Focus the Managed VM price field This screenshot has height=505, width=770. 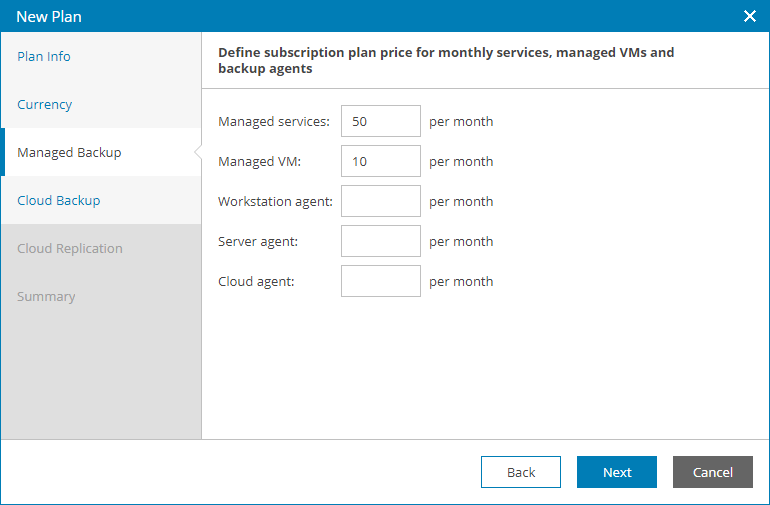click(x=380, y=162)
